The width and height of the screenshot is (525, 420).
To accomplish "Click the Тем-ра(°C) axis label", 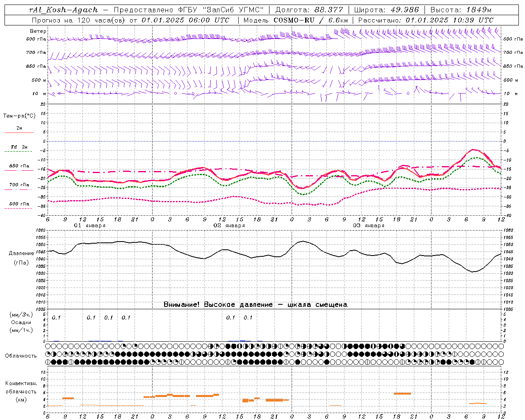I will (x=19, y=116).
